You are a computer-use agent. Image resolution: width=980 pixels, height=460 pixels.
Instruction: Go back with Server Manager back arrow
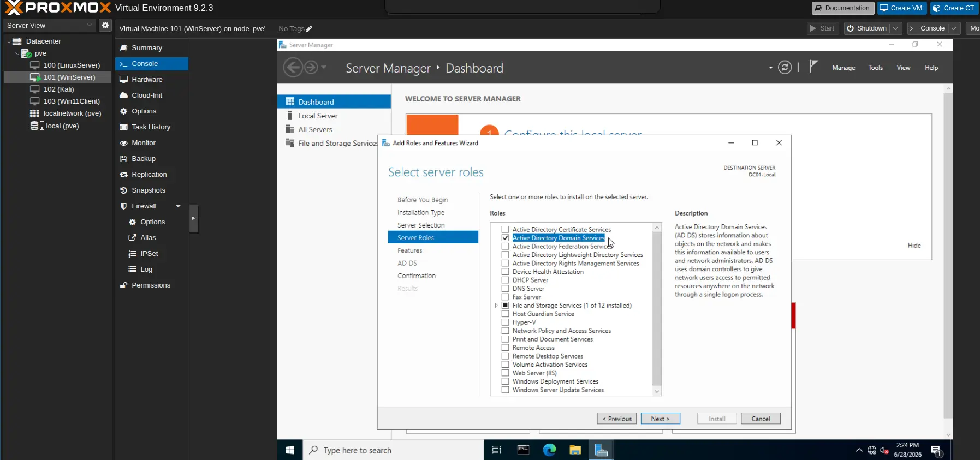(x=293, y=68)
